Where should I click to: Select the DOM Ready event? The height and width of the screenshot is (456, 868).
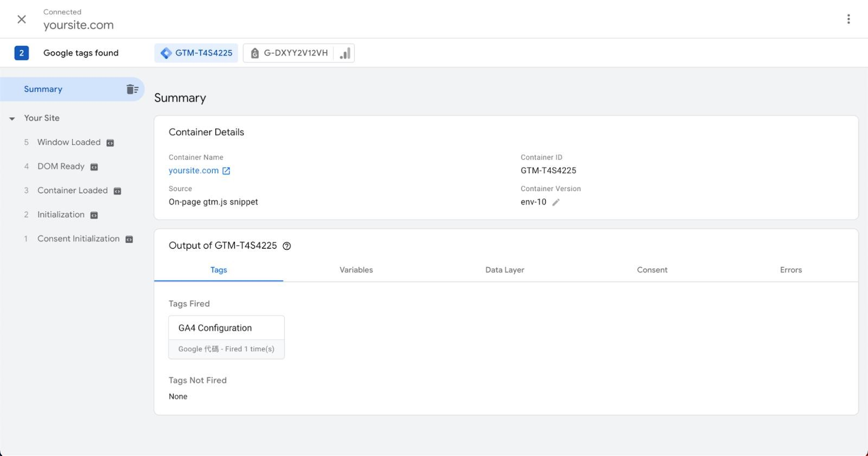[x=61, y=166]
